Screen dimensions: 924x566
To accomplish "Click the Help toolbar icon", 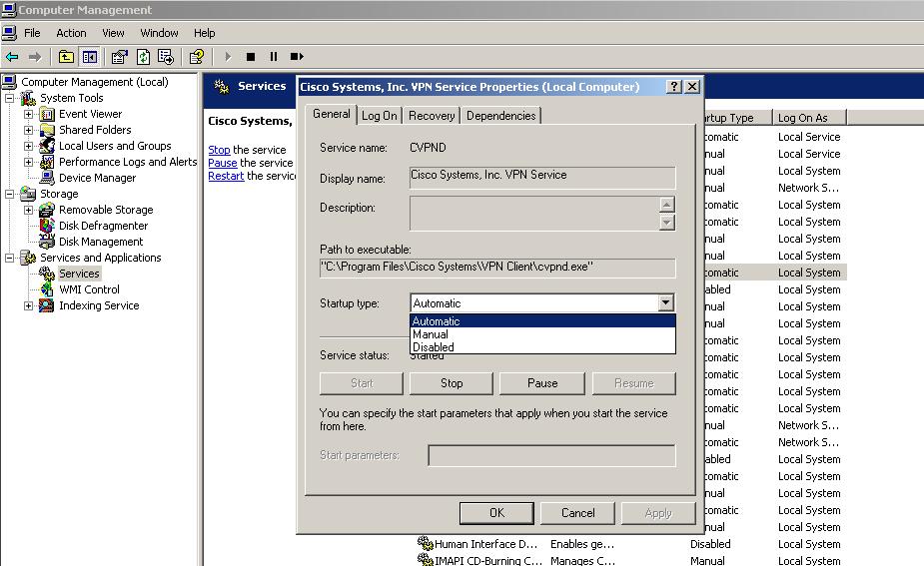I will point(197,57).
